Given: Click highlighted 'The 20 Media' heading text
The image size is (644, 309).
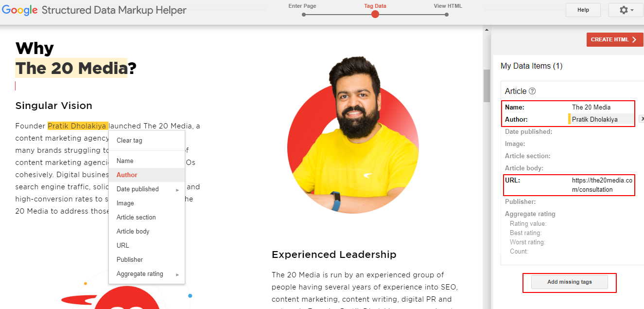Looking at the screenshot, I should click(71, 68).
